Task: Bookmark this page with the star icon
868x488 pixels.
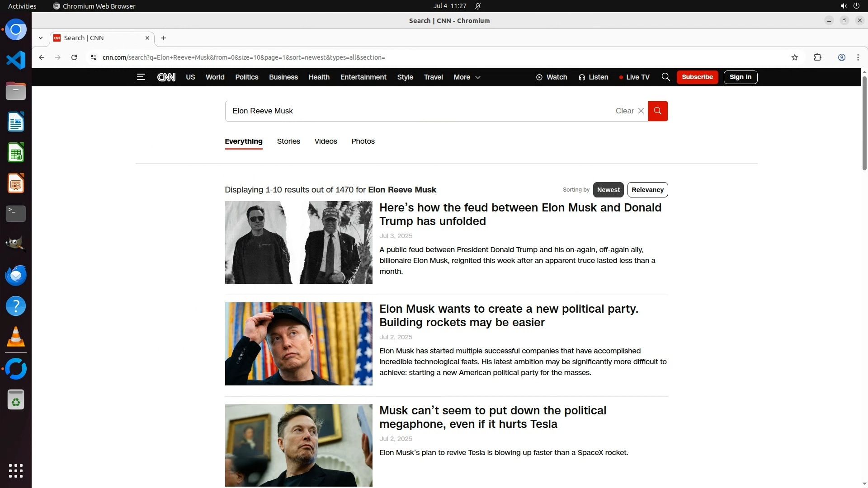Action: (x=794, y=57)
